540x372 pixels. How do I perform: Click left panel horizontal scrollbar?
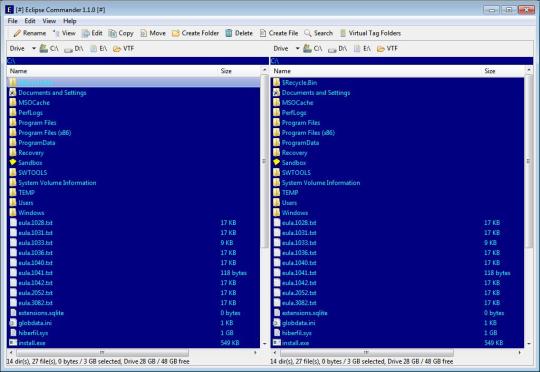pyautogui.click(x=102, y=353)
